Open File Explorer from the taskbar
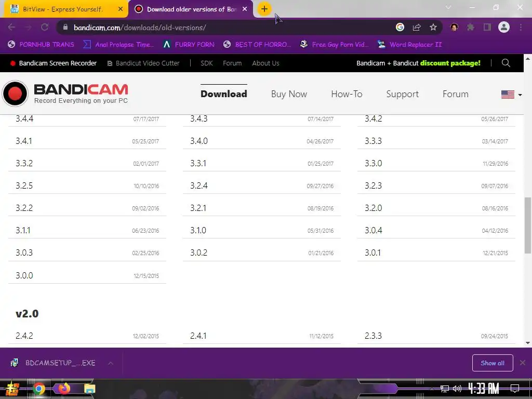This screenshot has height=399, width=532. click(89, 389)
